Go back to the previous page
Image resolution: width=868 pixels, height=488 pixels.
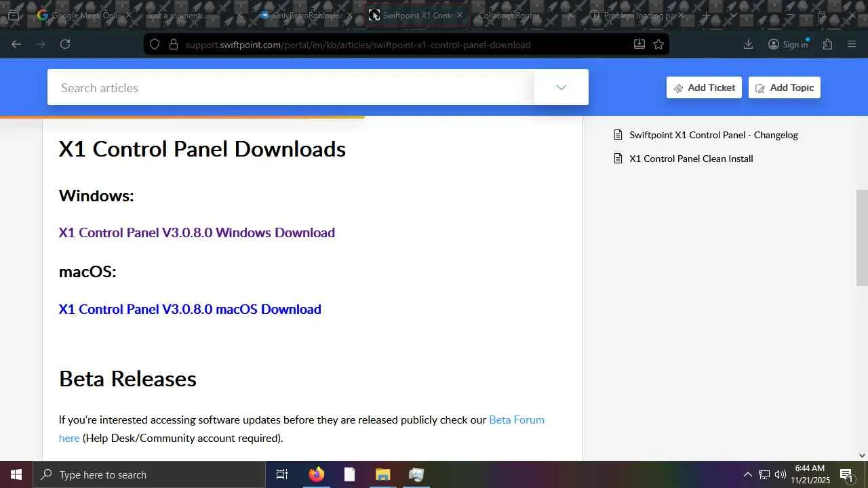point(16,44)
